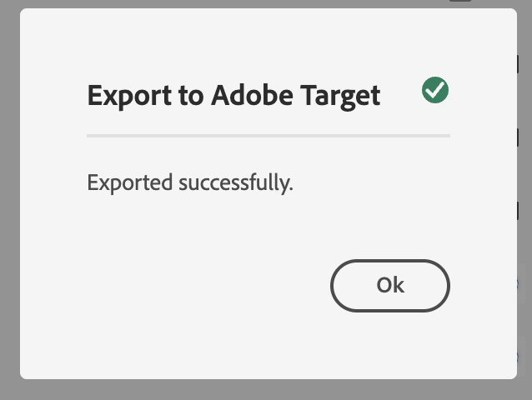Tap the rounded Ok pill button

pyautogui.click(x=389, y=286)
